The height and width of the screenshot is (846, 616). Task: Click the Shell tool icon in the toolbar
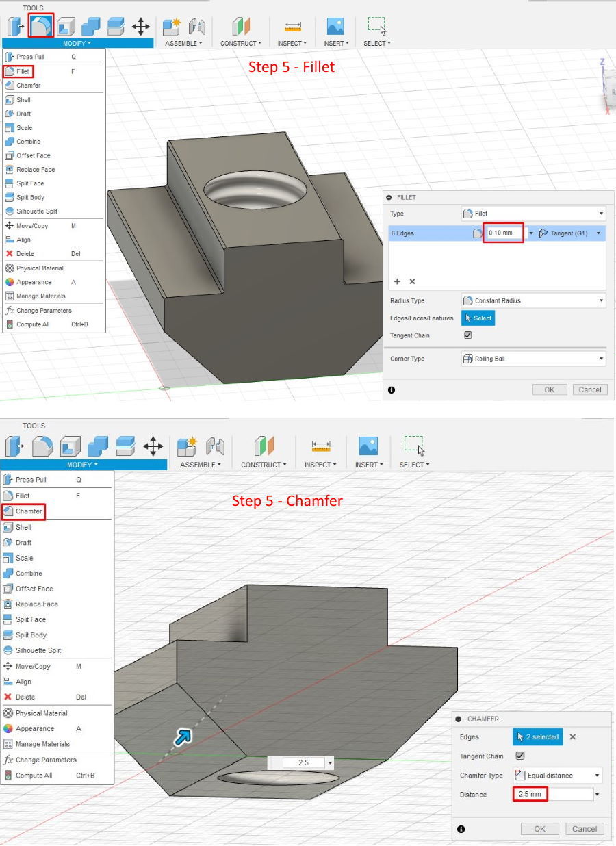(68, 26)
